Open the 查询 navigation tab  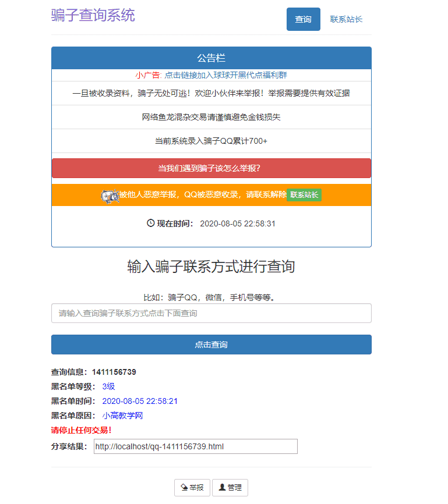[303, 19]
